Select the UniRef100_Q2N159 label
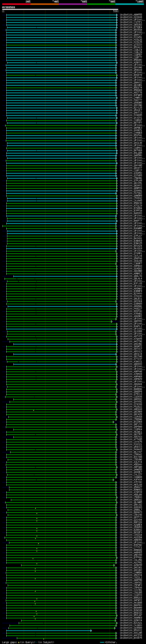146x644 pixels. (x=131, y=565)
